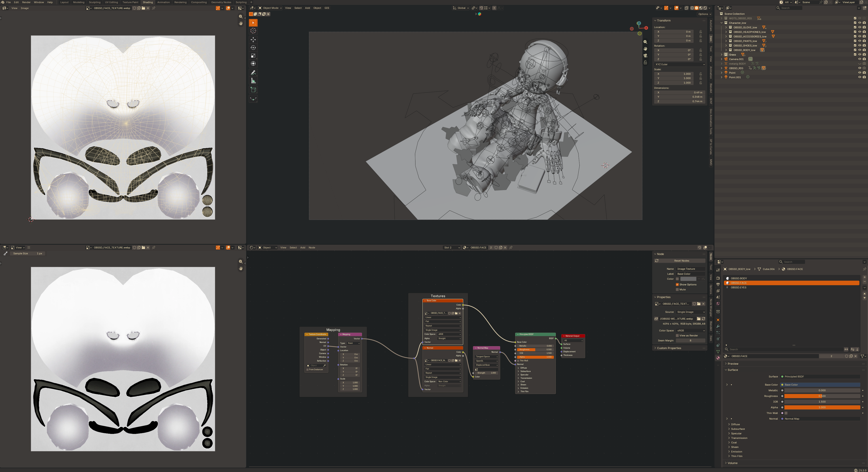Viewport: 868px width, 472px height.
Task: Click the node Color swatch field
Action: click(x=688, y=279)
